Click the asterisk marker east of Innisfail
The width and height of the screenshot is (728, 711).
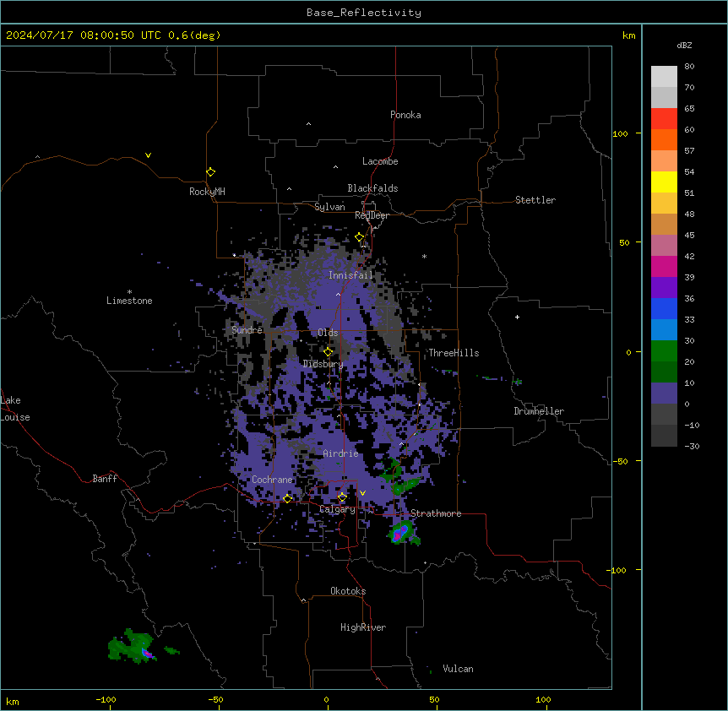(x=424, y=256)
